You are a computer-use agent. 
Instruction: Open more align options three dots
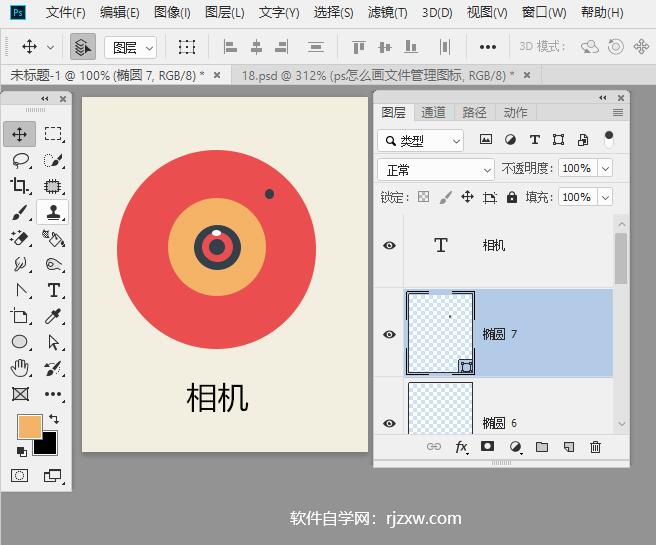click(488, 47)
